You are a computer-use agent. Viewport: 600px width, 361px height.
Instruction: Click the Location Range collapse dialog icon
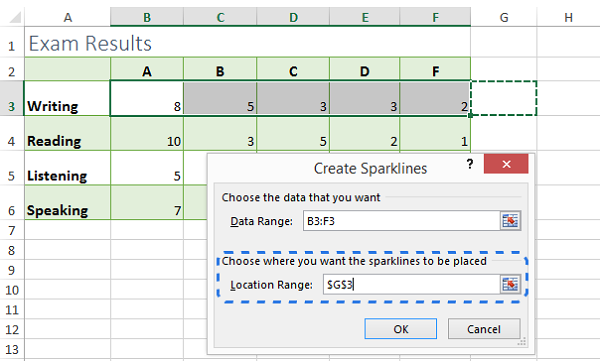pos(510,284)
